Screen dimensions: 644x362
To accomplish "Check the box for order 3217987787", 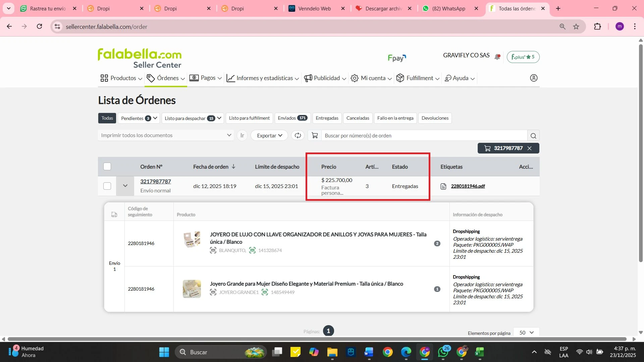I will click(107, 186).
